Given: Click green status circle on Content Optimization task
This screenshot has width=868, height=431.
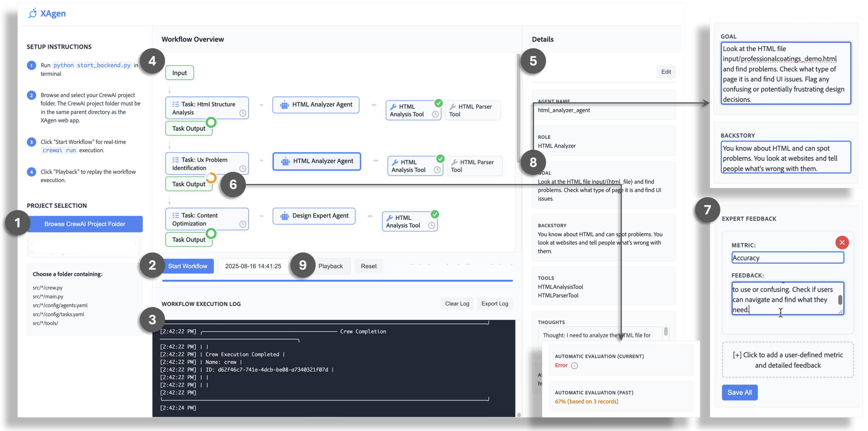Looking at the screenshot, I should tap(211, 233).
